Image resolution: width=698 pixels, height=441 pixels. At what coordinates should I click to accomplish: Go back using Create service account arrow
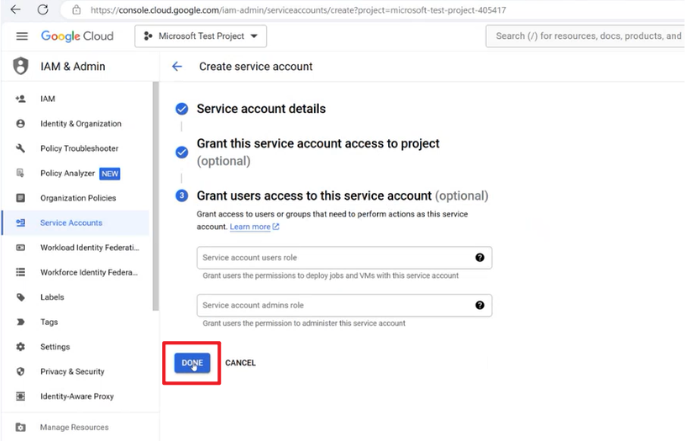[177, 67]
